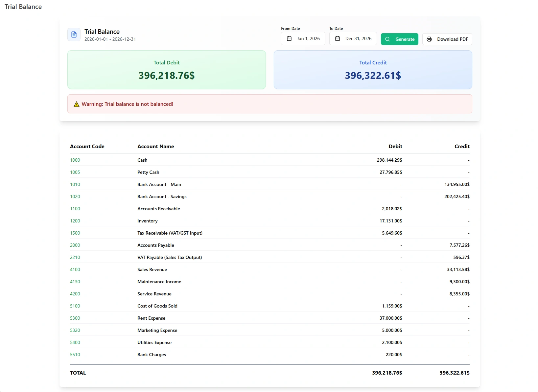The width and height of the screenshot is (538, 392).
Task: Open account code 2210 link
Action: click(x=75, y=257)
